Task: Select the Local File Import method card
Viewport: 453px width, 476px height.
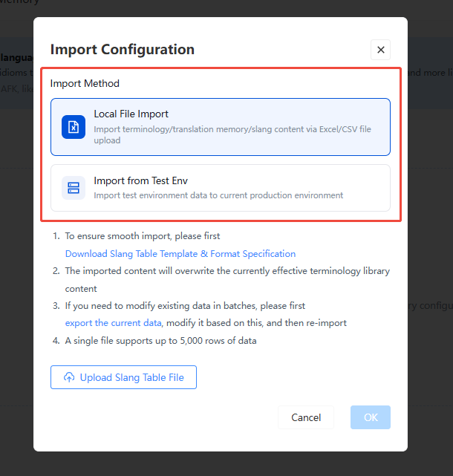Action: 221,127
